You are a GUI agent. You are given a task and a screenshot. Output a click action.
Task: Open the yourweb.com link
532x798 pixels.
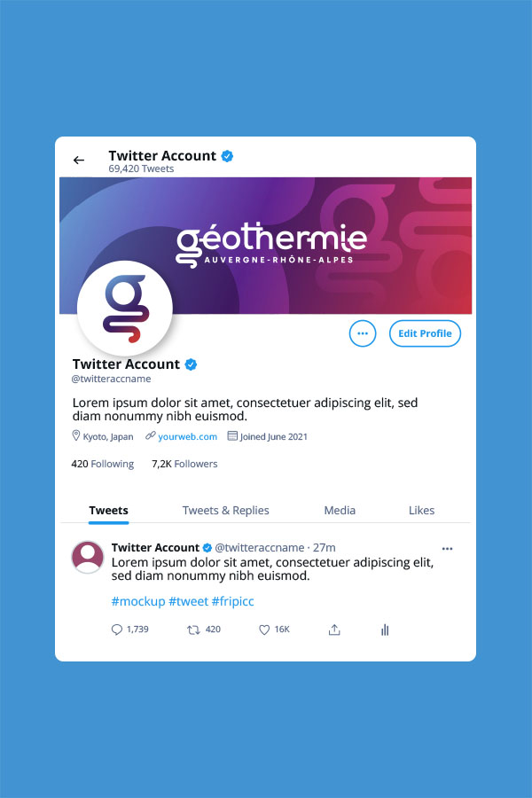187,436
